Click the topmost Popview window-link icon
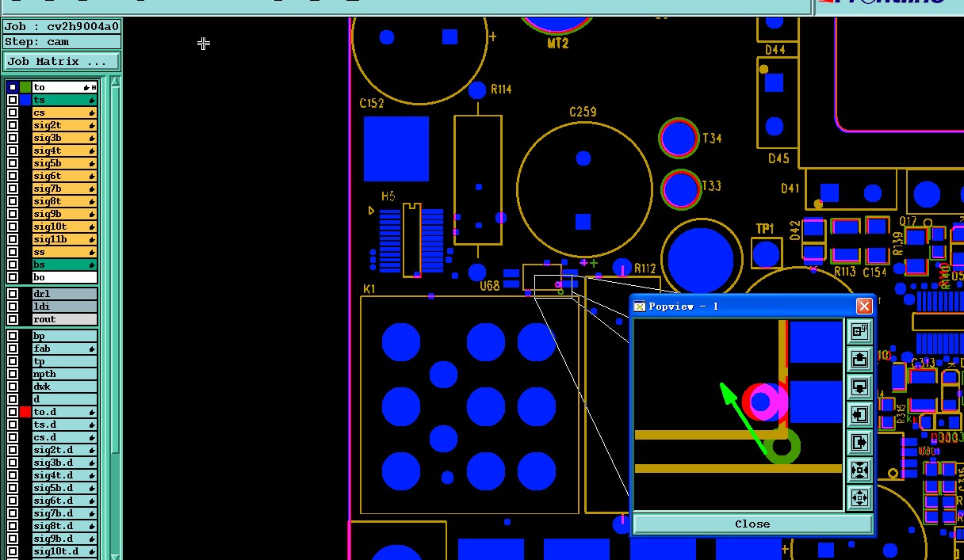Screen dimensions: 964x560 (859, 331)
